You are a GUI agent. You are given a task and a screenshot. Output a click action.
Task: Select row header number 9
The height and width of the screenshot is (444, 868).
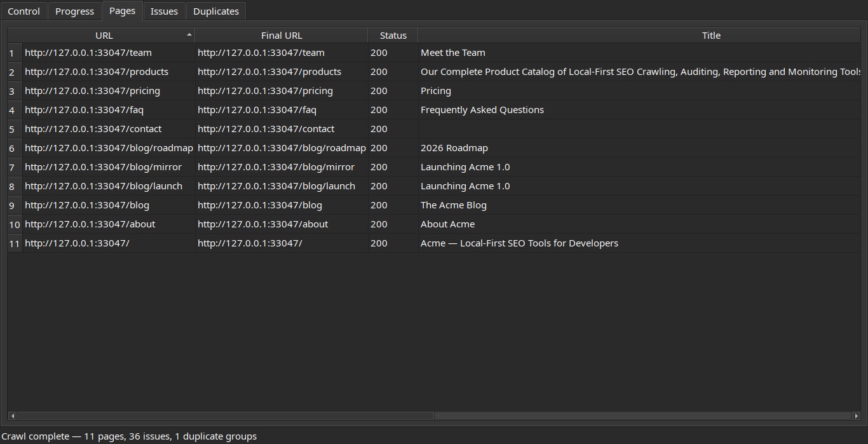[x=15, y=205]
